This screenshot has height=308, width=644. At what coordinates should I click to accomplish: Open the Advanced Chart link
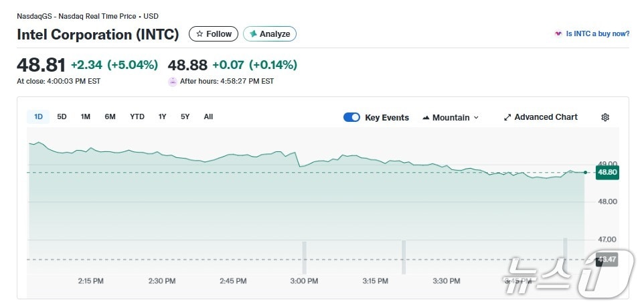[546, 117]
